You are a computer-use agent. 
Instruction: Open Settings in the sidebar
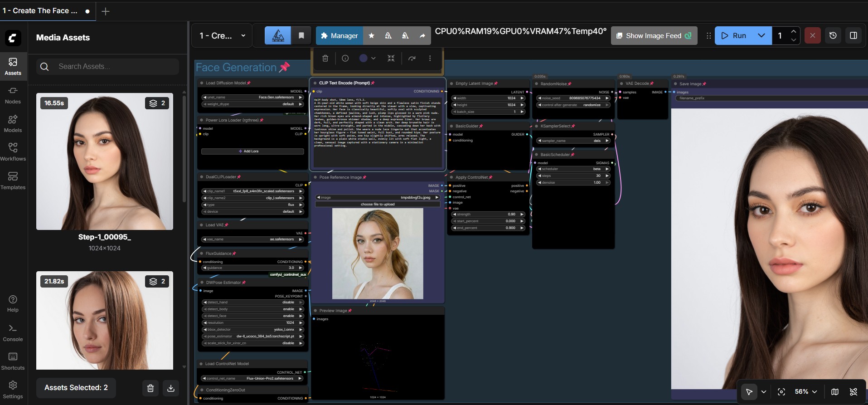click(x=13, y=390)
